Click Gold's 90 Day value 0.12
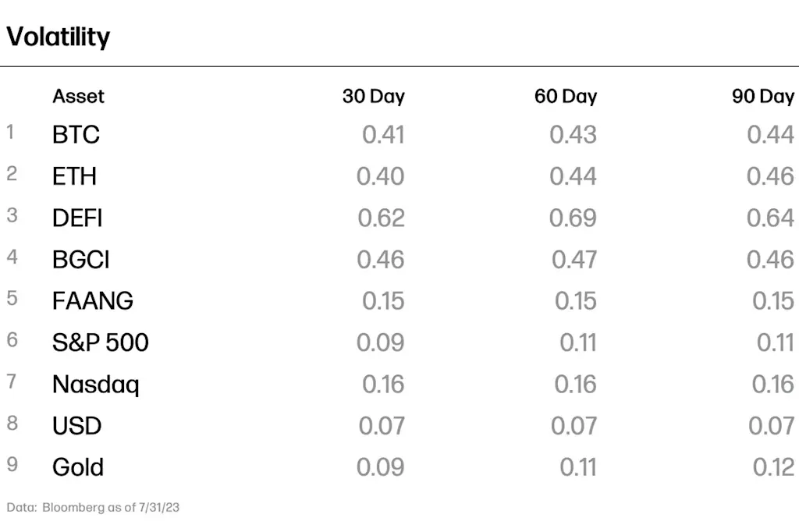This screenshot has width=799, height=532. (x=773, y=467)
